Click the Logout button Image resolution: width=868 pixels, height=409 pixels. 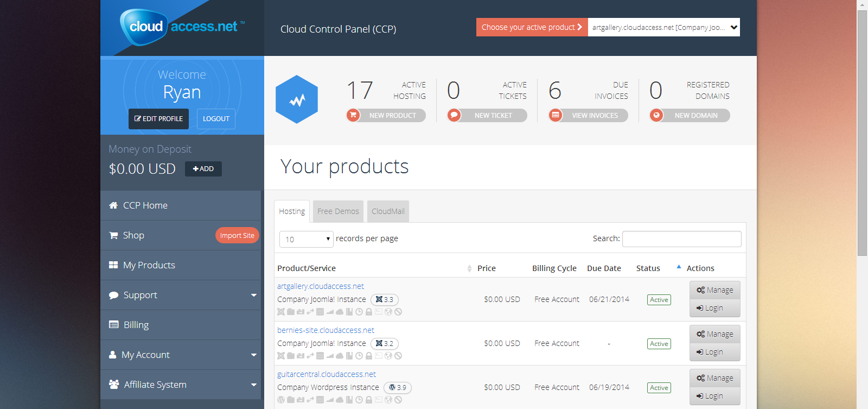coord(216,119)
